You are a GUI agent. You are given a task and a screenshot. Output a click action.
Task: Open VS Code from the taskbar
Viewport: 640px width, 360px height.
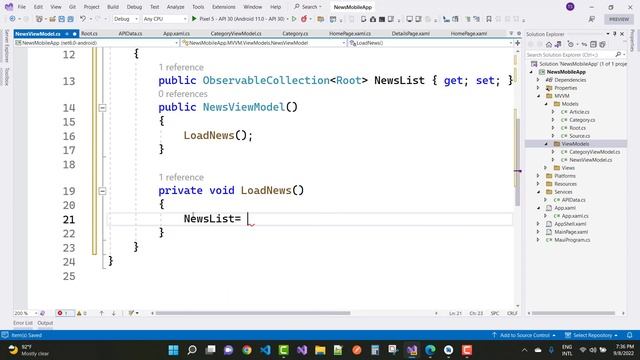265,350
